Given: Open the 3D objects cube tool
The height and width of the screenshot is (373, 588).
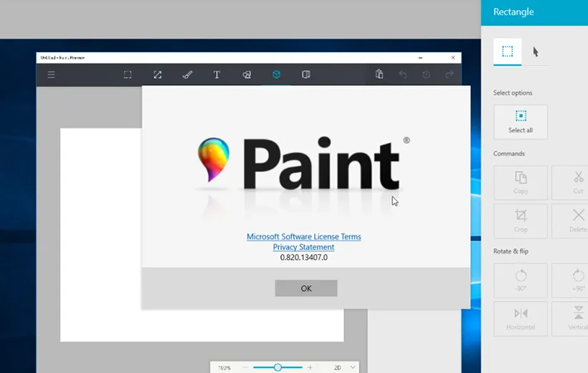Looking at the screenshot, I should pos(276,74).
